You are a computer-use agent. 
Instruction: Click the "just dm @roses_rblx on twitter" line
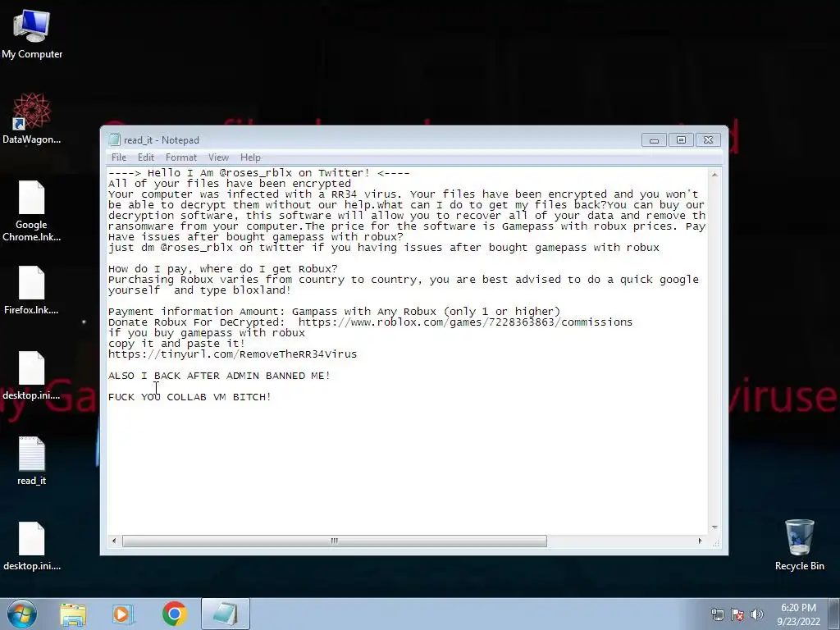[x=384, y=248]
